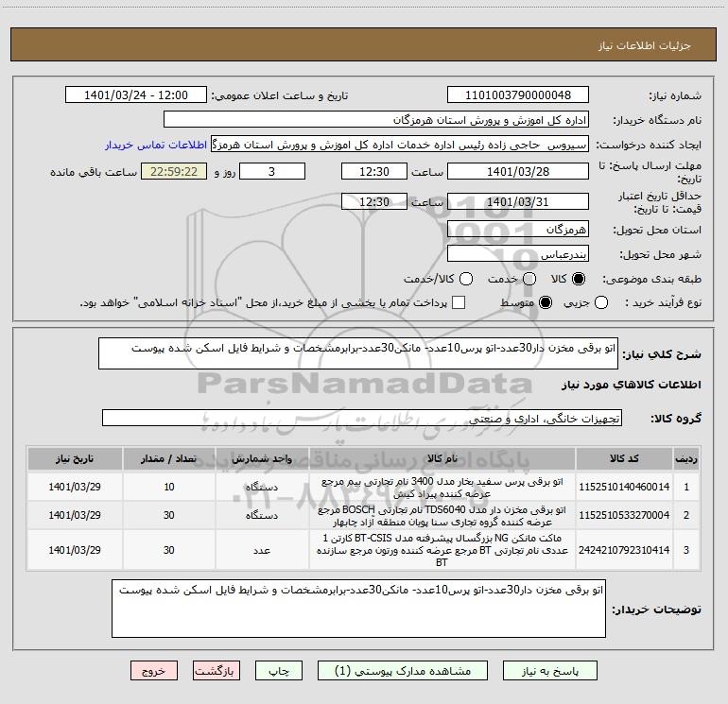Click the announcement date field 1401/03/24 - 12:00
Screen dimensions: 728x704
pos(136,94)
